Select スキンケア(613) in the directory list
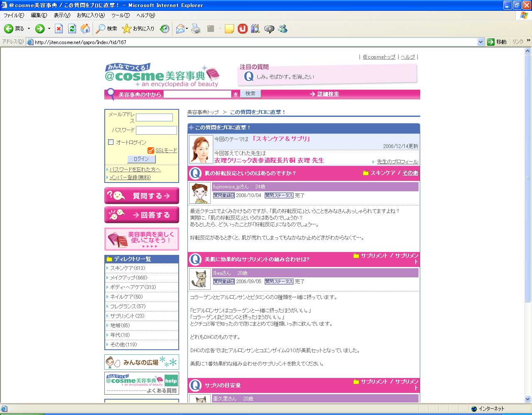Image resolution: width=532 pixels, height=415 pixels. (x=128, y=268)
